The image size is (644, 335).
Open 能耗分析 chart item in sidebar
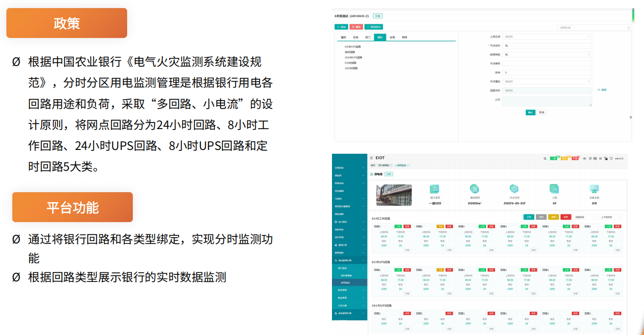[x=350, y=245]
